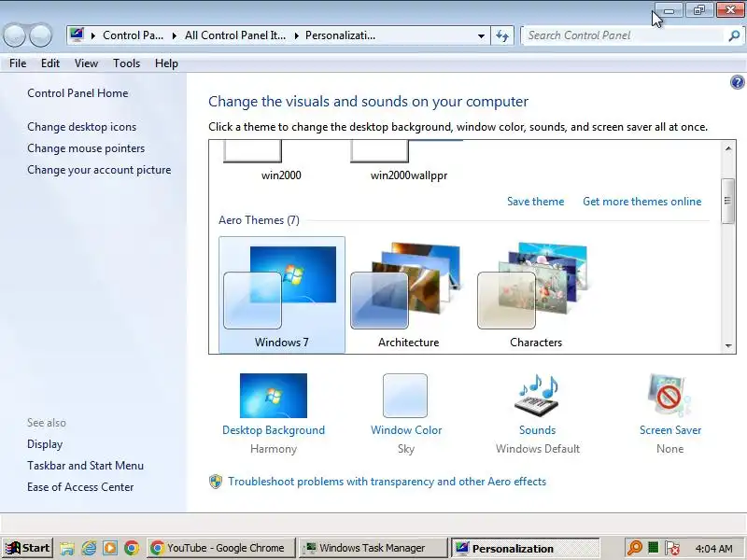Select the win2000 theme
Viewport: 747px width, 560px height.
[281, 161]
